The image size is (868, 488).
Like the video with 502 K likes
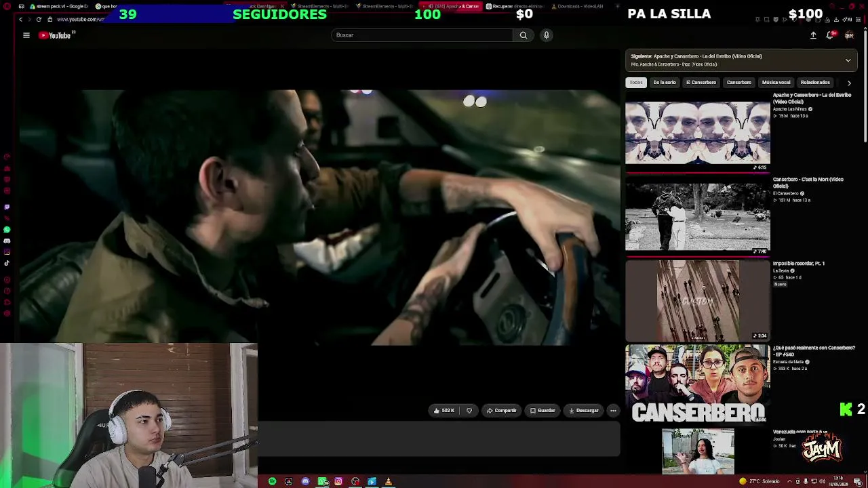tap(443, 411)
